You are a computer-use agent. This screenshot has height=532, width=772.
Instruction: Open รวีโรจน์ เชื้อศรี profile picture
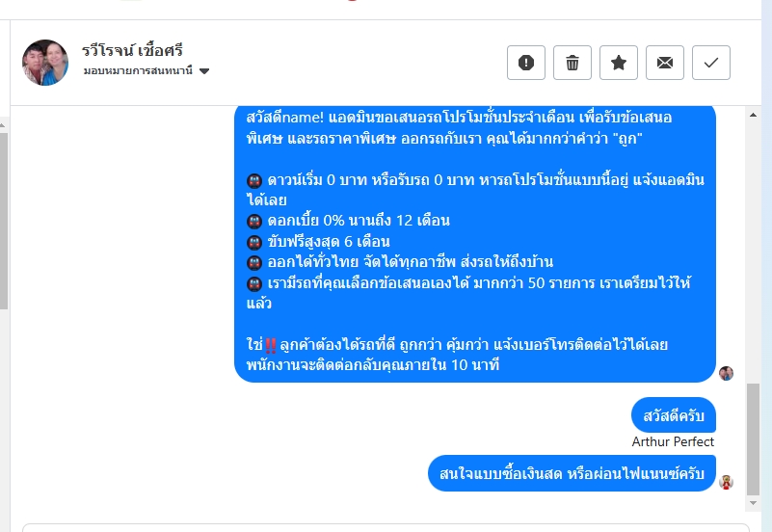[x=45, y=63]
